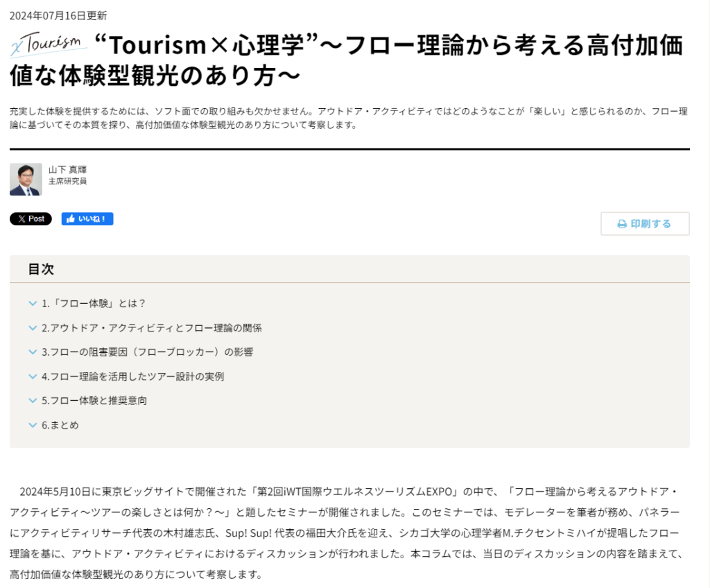Click the author name 山下 真輝
The height and width of the screenshot is (588, 710).
click(67, 170)
